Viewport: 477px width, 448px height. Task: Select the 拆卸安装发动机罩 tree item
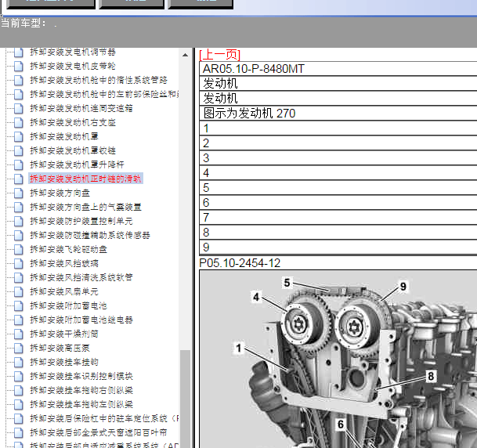[64, 136]
